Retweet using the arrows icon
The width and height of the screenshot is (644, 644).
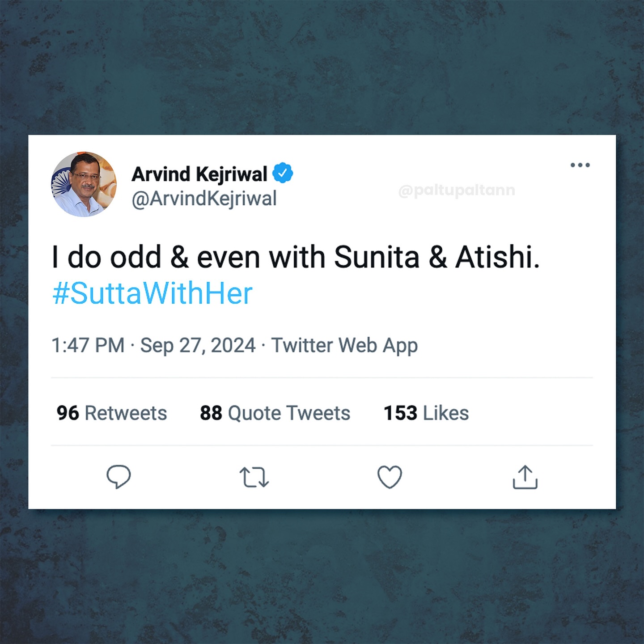[254, 477]
